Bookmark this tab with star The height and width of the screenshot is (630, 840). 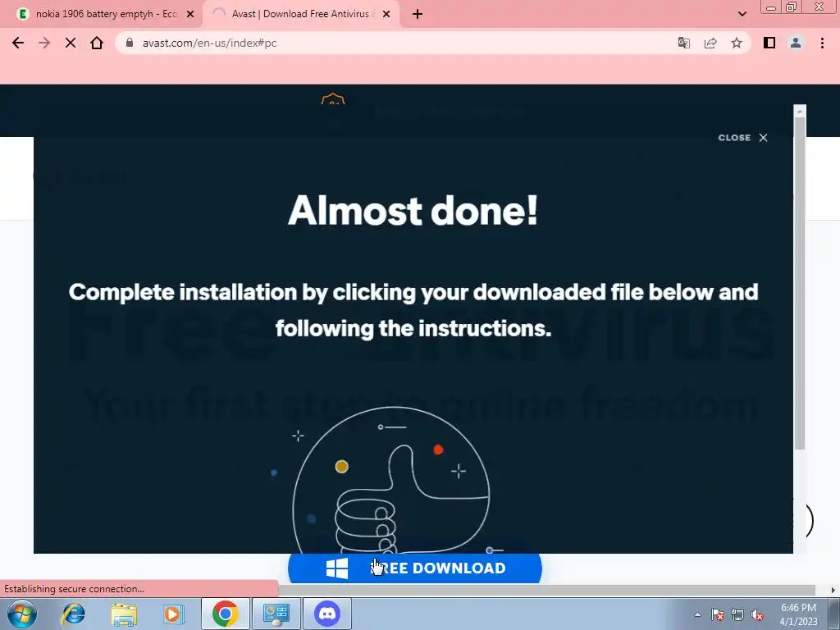[x=737, y=43]
